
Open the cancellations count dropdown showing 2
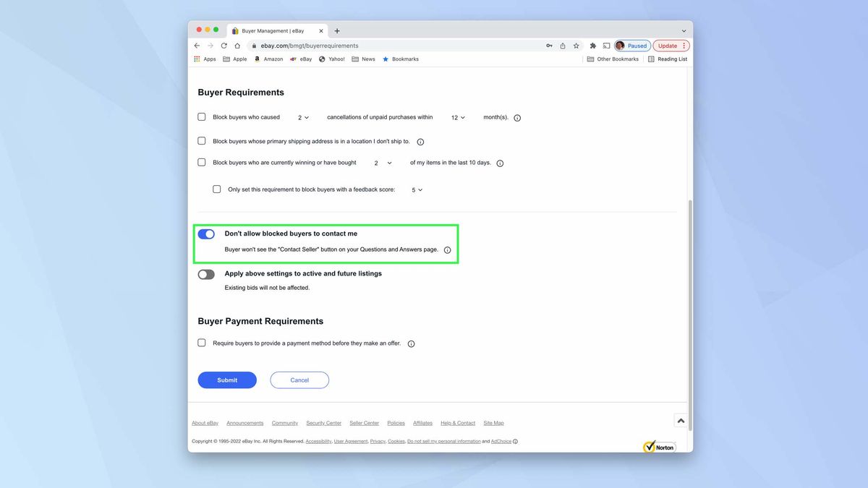click(x=303, y=117)
